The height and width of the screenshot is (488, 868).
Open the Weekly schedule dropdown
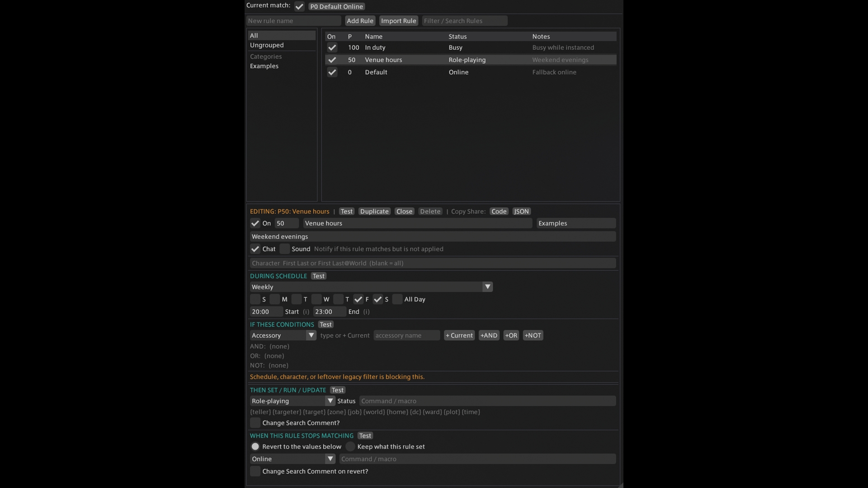pyautogui.click(x=371, y=287)
